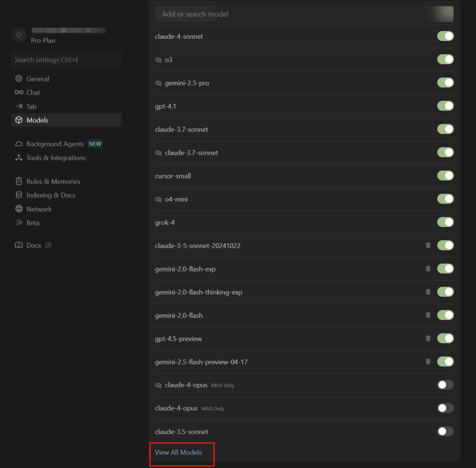The width and height of the screenshot is (476, 468).
Task: Focus the Search settings input box
Action: [66, 59]
